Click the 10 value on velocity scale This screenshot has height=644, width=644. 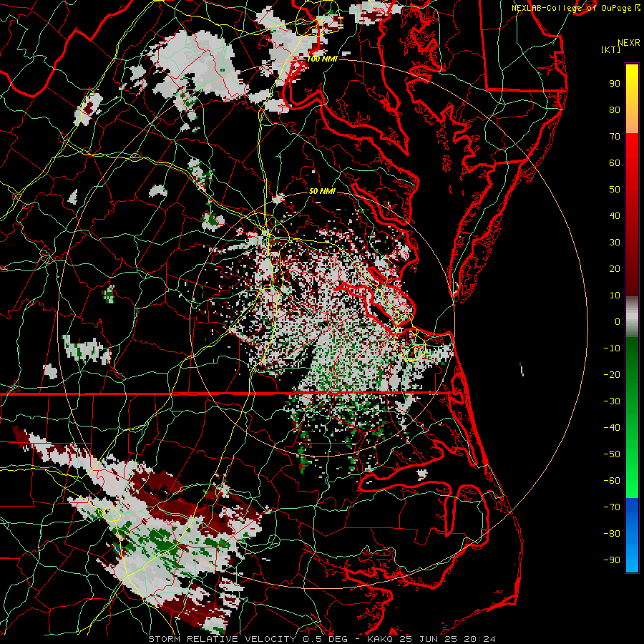(615, 296)
